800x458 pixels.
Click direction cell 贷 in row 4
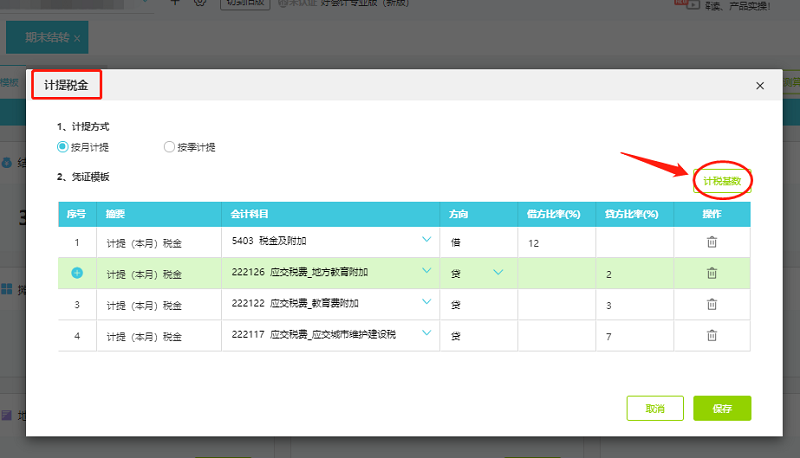479,336
